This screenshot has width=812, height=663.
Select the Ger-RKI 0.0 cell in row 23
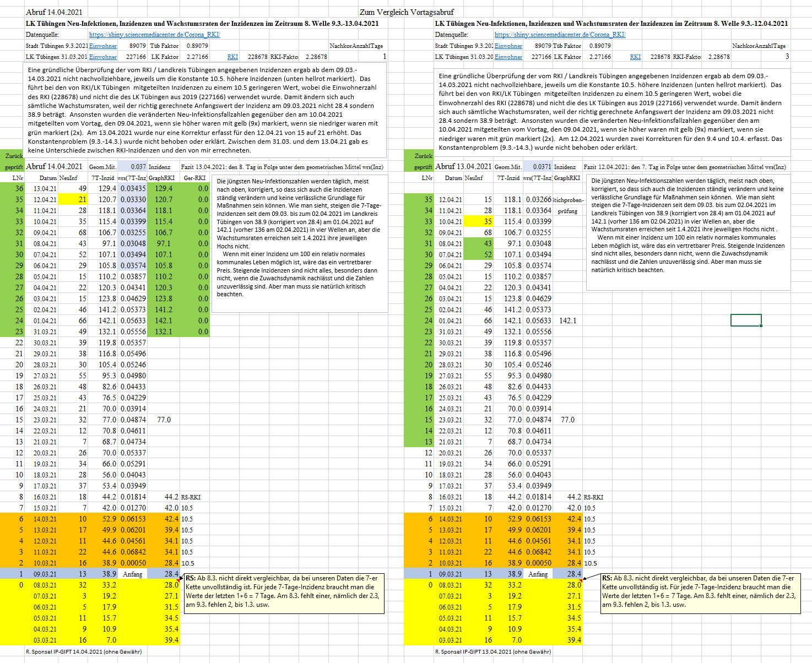[194, 331]
